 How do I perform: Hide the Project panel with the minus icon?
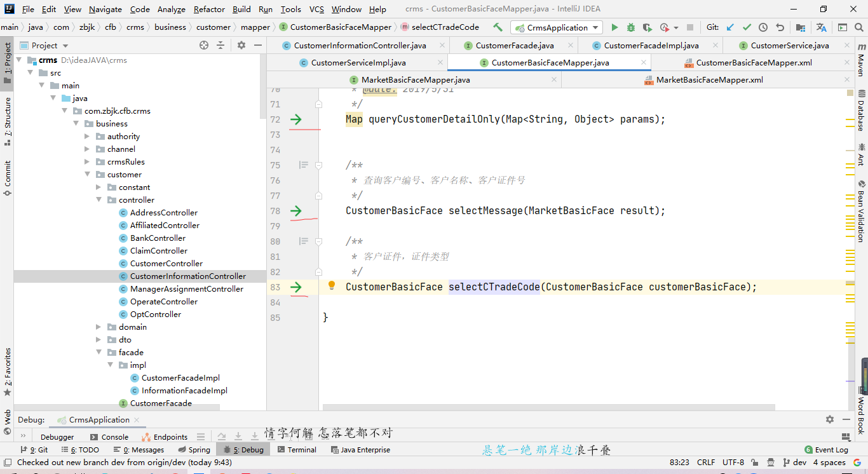coord(257,45)
